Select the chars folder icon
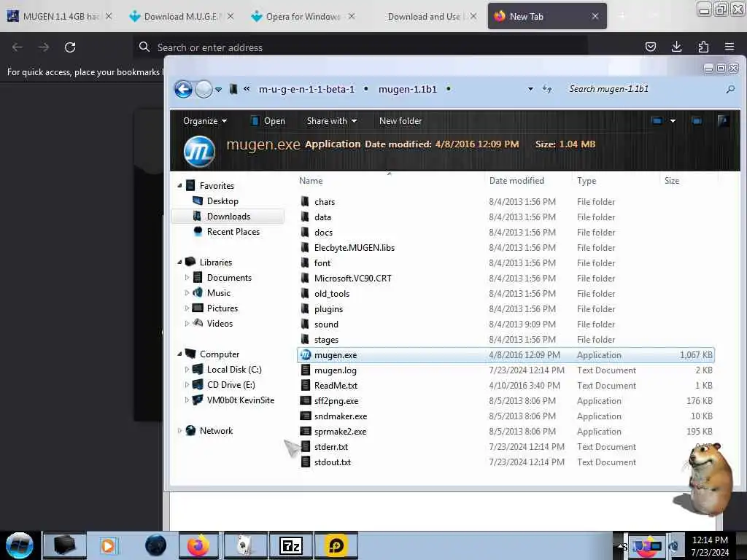 click(x=306, y=201)
